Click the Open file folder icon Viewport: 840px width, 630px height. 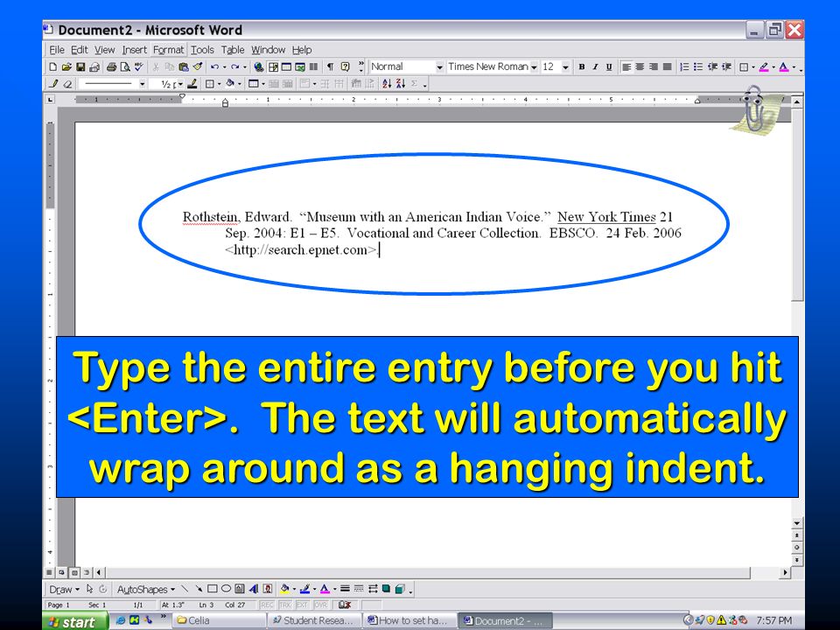pos(66,67)
